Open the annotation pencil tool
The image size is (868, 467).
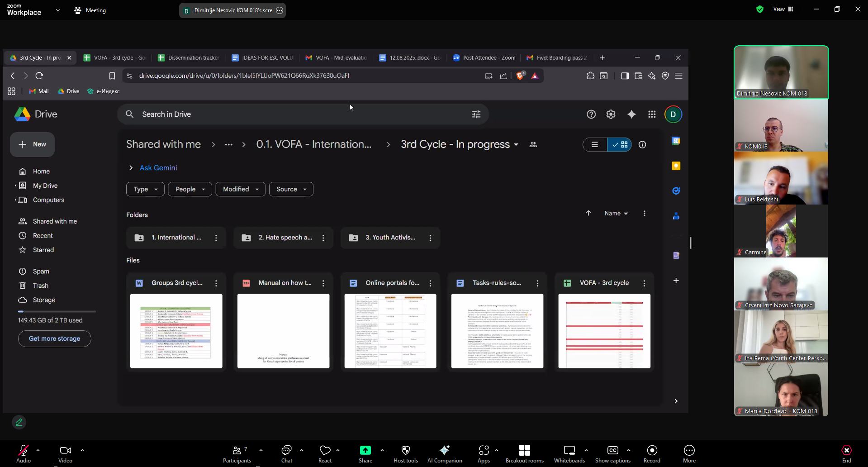(x=19, y=422)
